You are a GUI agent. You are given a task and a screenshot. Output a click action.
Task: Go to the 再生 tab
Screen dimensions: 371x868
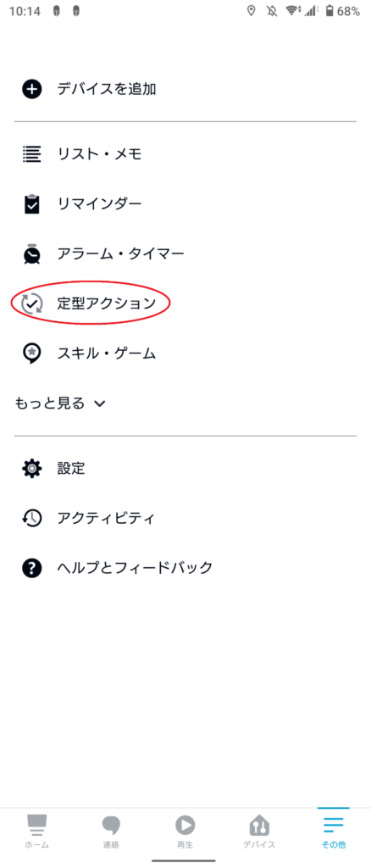(x=185, y=831)
